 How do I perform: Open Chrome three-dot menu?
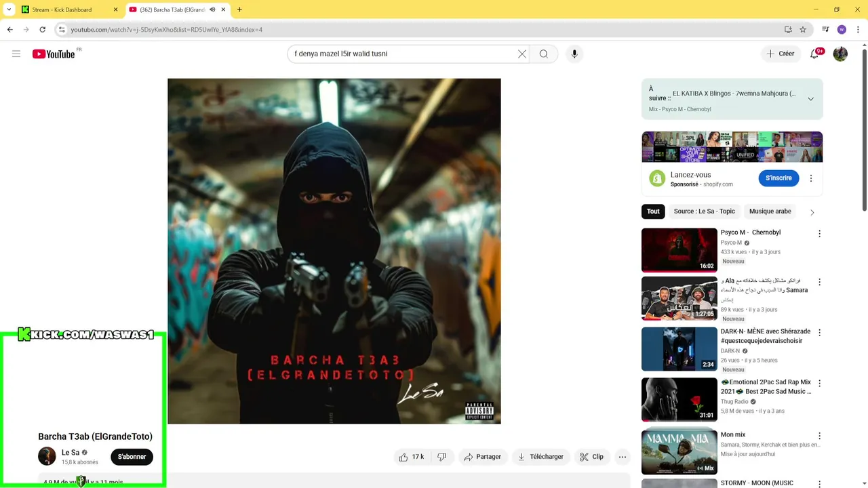point(858,29)
